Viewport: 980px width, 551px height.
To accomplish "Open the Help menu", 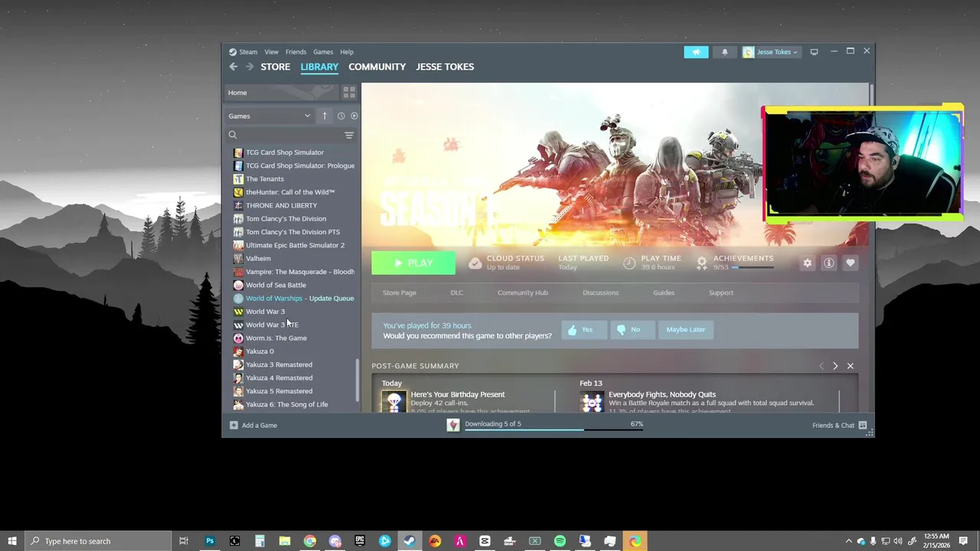I will point(347,52).
